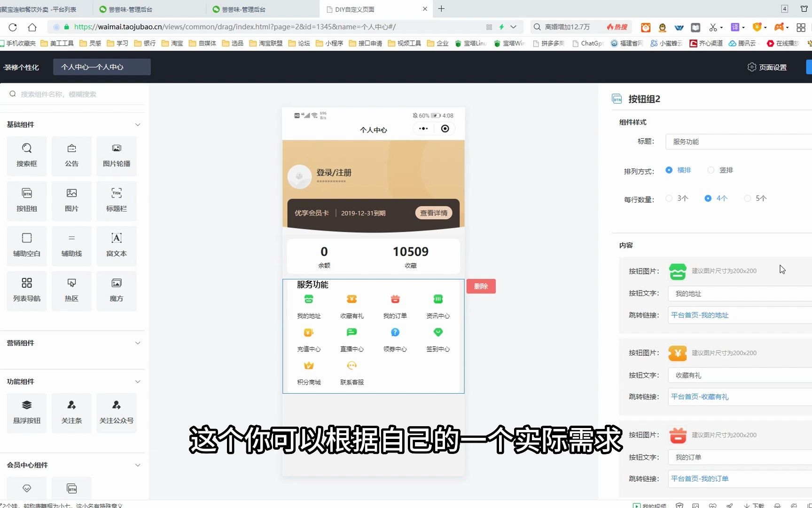Expand the 会员中心组件 section
The width and height of the screenshot is (812, 508).
tap(137, 465)
